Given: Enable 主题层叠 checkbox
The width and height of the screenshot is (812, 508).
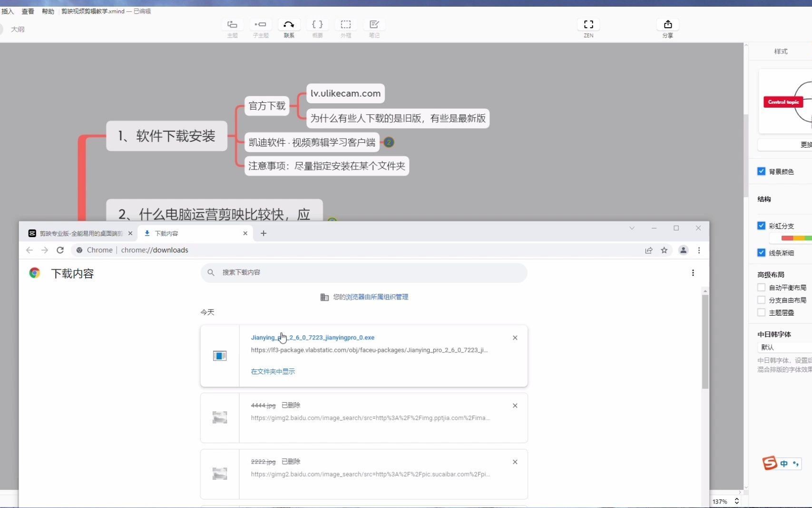Looking at the screenshot, I should 762,312.
